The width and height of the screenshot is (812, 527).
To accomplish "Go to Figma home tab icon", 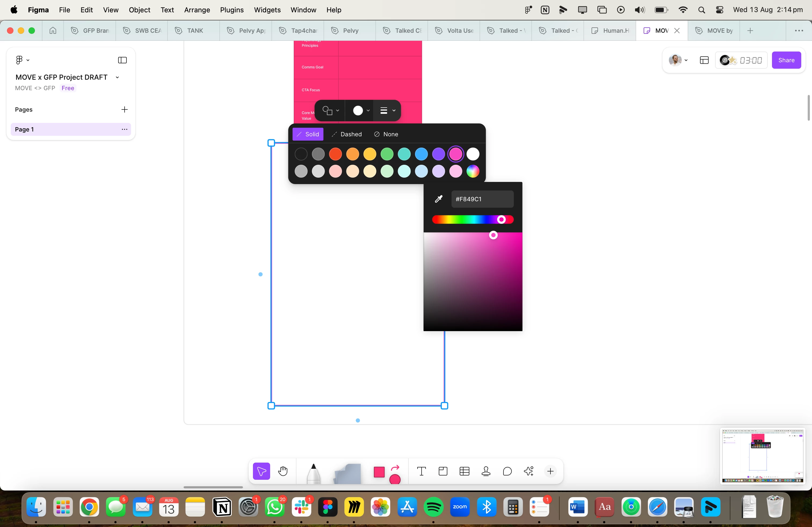I will [53, 30].
